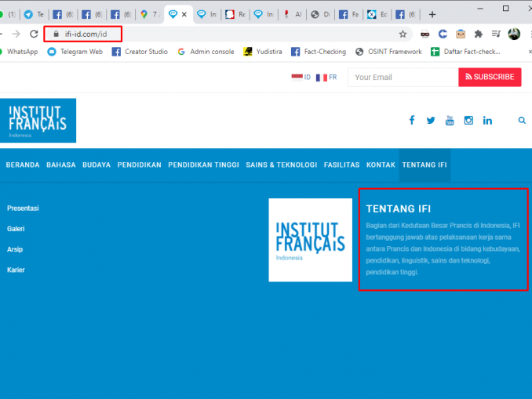Switch language to ID Indonesian
This screenshot has width=532, height=399.
point(301,78)
